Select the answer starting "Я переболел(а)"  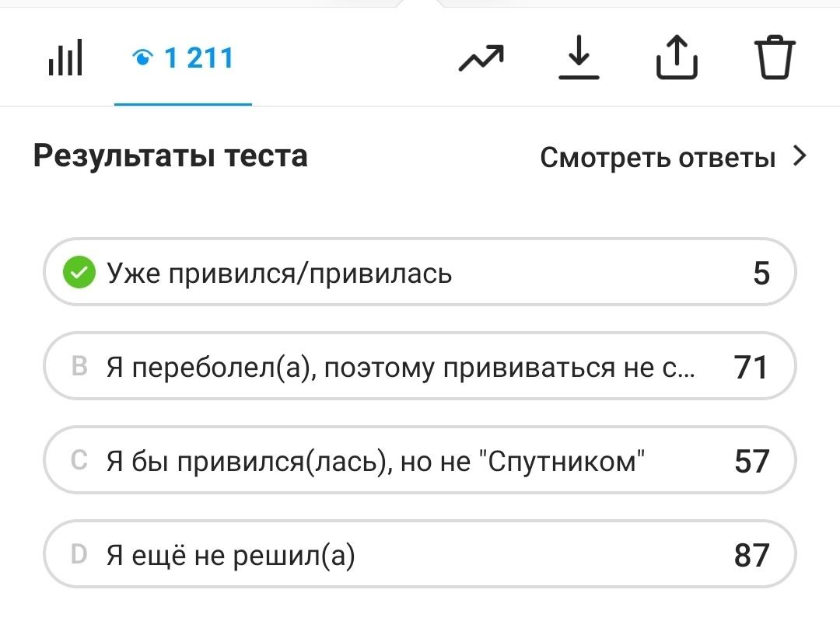(x=401, y=368)
